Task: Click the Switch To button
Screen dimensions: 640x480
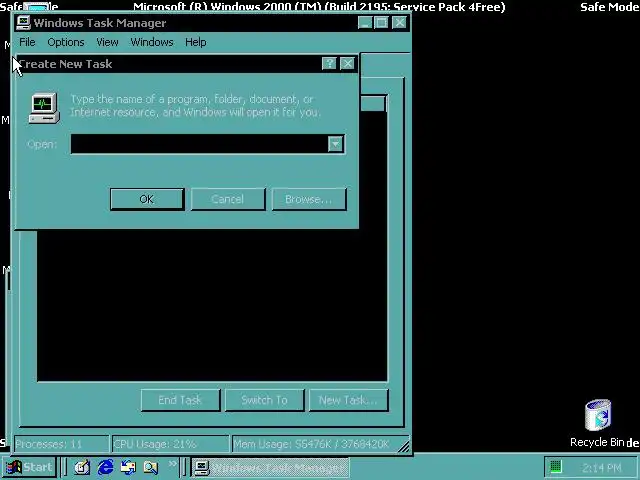Action: pyautogui.click(x=264, y=400)
